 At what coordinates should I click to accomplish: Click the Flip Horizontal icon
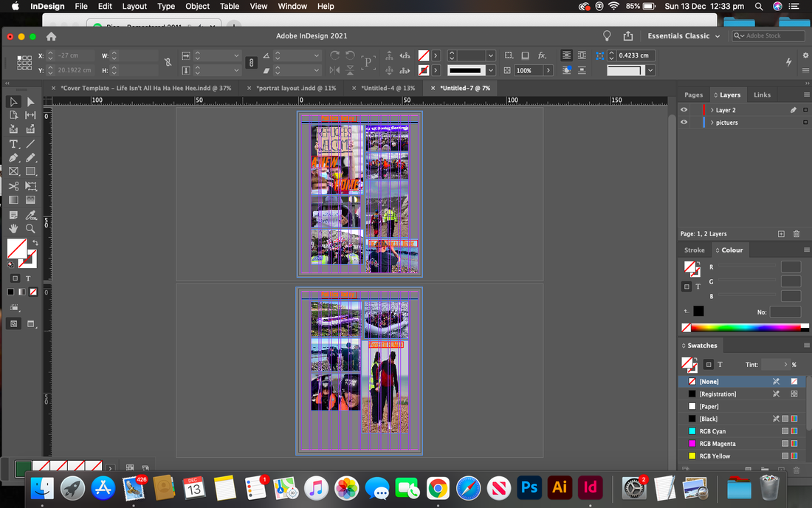tap(334, 70)
